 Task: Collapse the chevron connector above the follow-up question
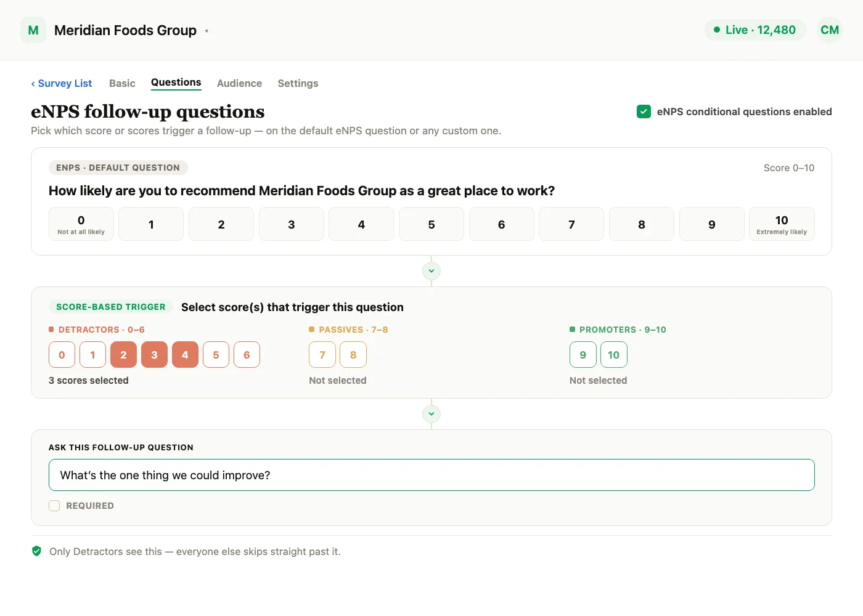point(431,414)
